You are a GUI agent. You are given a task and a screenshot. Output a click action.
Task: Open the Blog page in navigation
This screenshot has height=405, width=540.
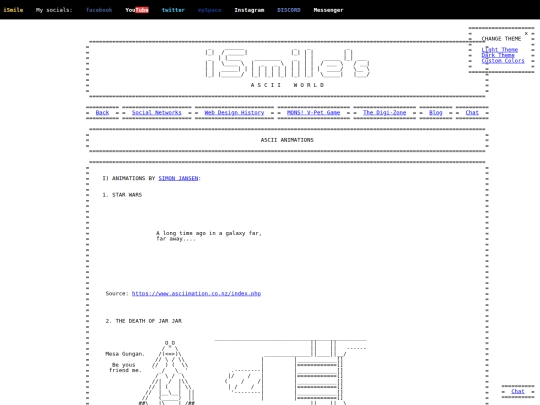tap(435, 113)
